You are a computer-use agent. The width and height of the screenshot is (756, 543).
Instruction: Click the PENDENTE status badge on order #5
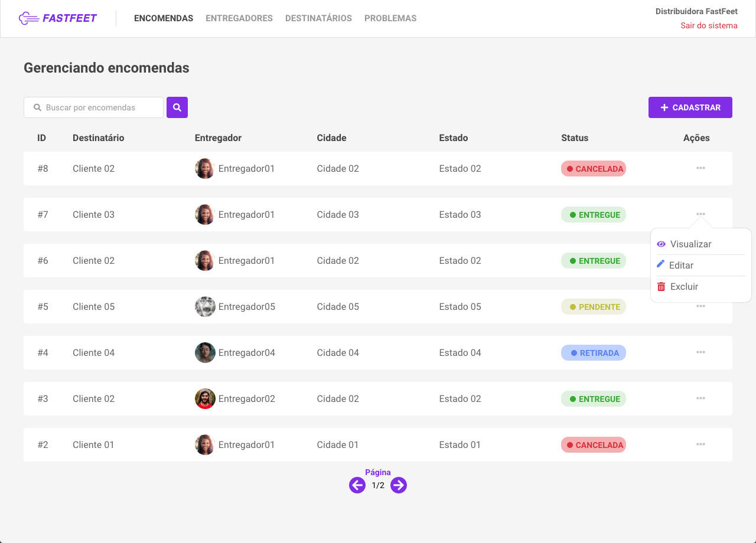593,306
